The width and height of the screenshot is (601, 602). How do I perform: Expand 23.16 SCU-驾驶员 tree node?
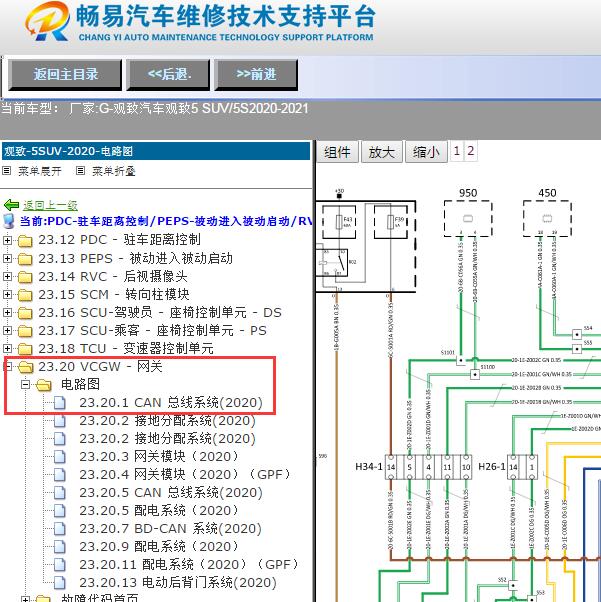7,313
